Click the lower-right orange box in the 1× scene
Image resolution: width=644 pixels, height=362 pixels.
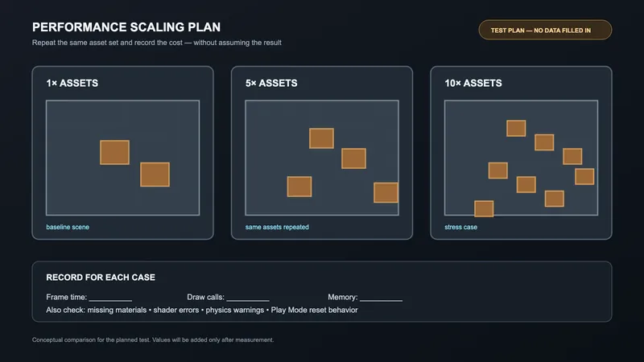tap(155, 175)
